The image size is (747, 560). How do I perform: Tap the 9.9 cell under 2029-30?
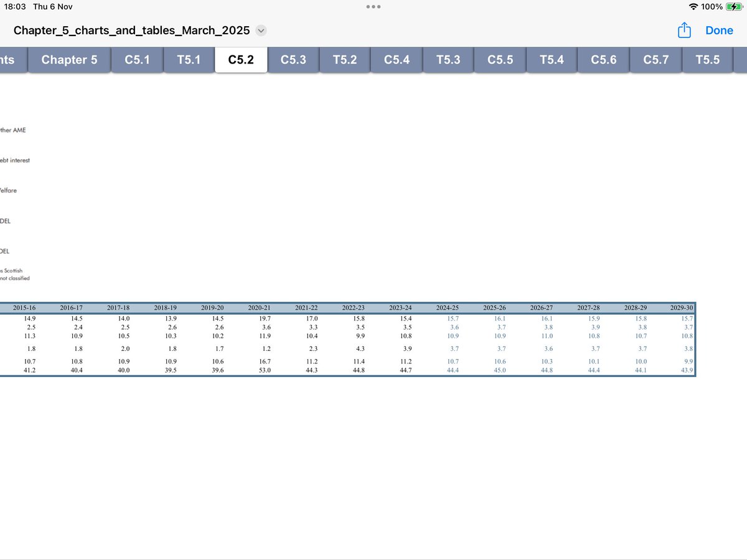tap(688, 362)
